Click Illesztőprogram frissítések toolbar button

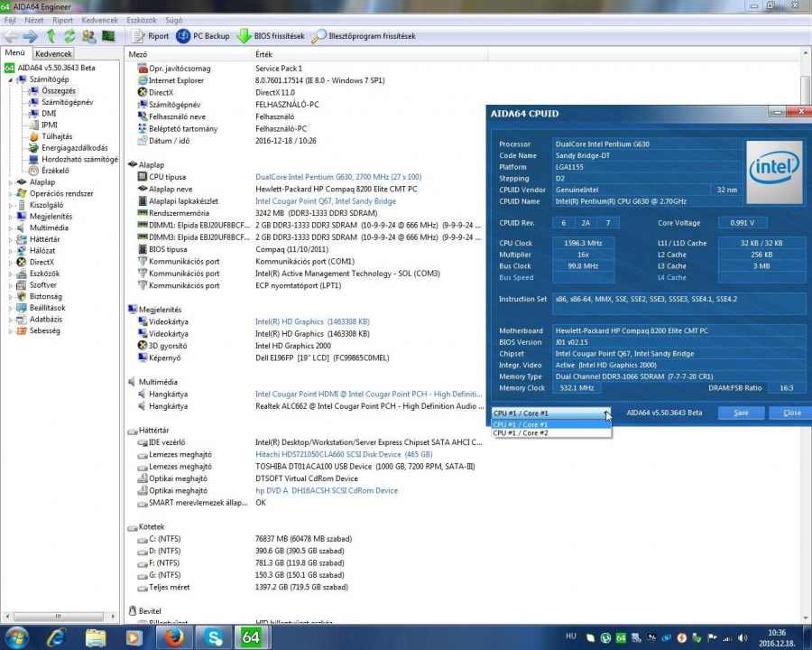pos(364,36)
